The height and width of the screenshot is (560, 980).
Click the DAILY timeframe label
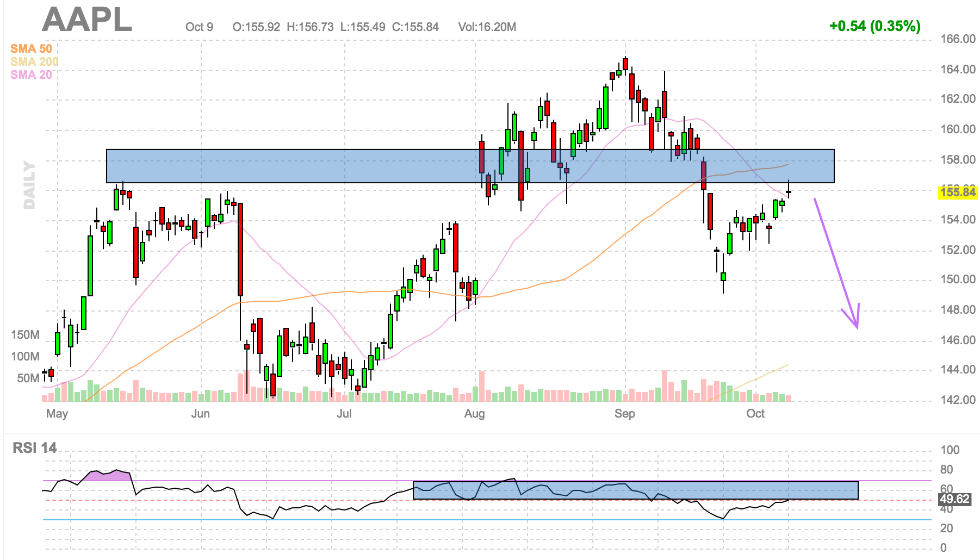click(x=29, y=185)
